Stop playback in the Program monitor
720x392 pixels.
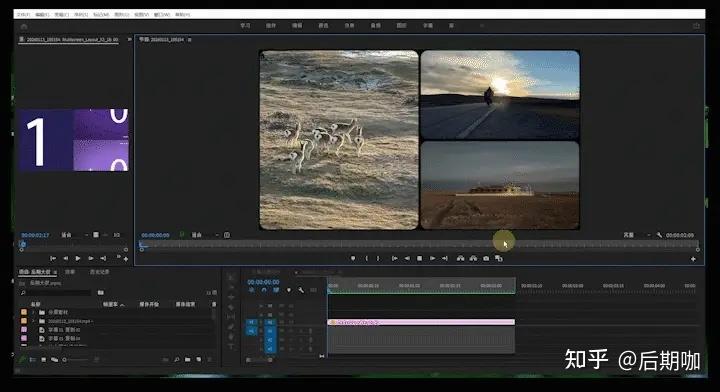[419, 258]
